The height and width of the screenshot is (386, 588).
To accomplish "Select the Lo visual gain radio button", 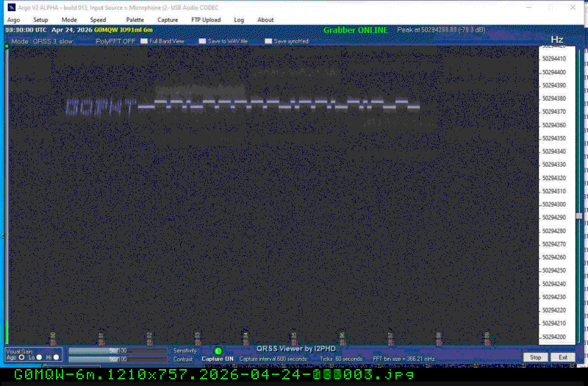I will [x=40, y=357].
